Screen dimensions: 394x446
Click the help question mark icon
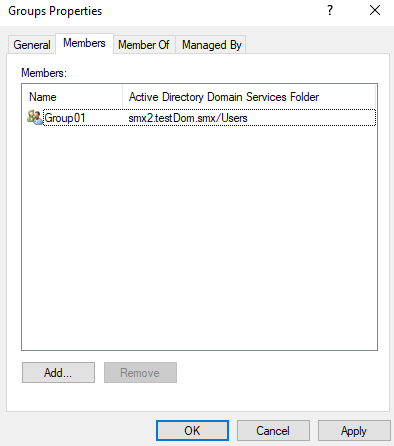330,10
